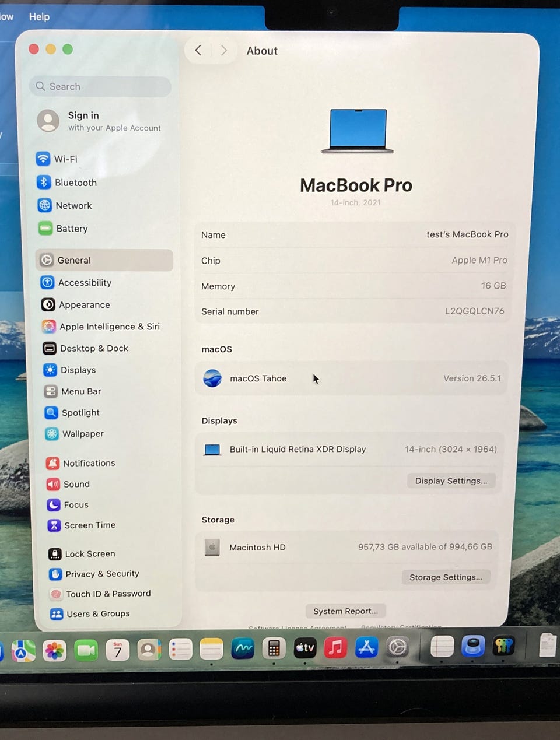
Task: Click the Display Settings button
Action: (451, 481)
